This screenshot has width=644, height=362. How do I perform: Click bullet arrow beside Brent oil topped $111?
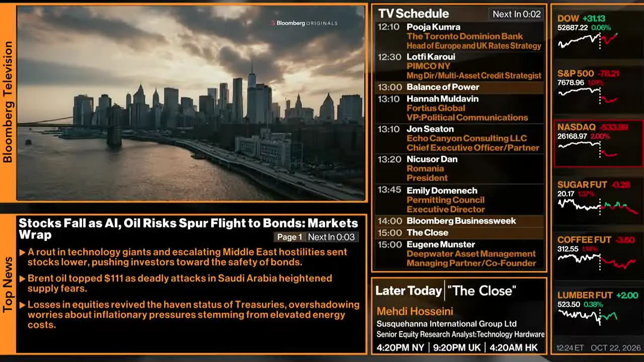click(x=22, y=279)
